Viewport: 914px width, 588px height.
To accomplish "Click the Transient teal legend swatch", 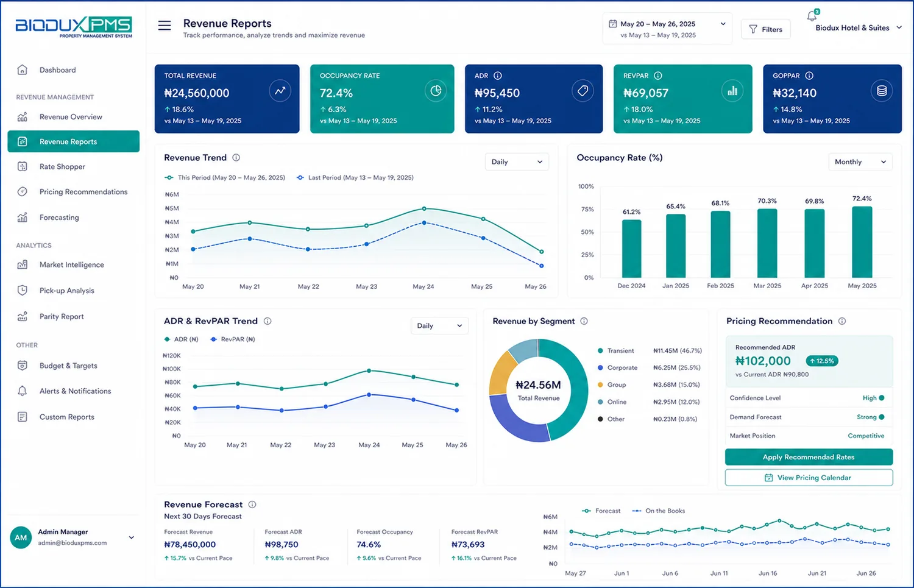I will (600, 351).
